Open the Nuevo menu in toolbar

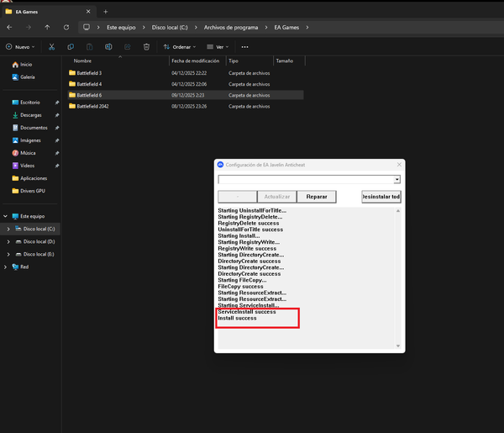coord(20,47)
